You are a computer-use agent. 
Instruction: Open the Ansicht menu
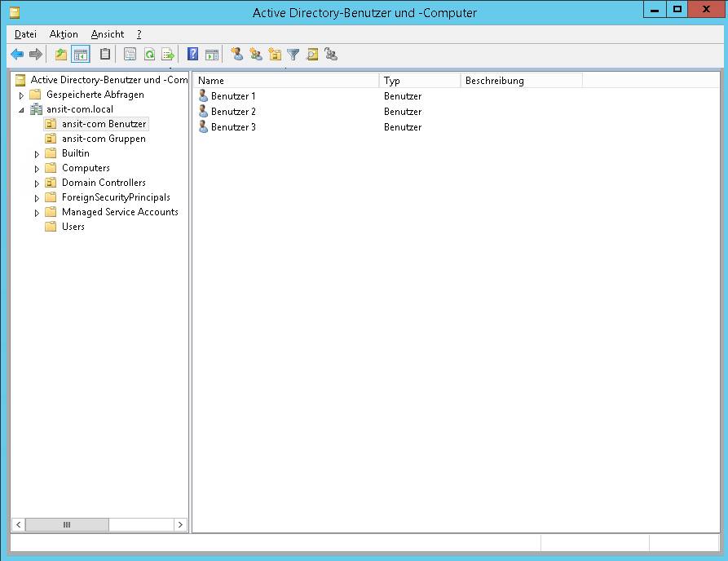(x=108, y=34)
